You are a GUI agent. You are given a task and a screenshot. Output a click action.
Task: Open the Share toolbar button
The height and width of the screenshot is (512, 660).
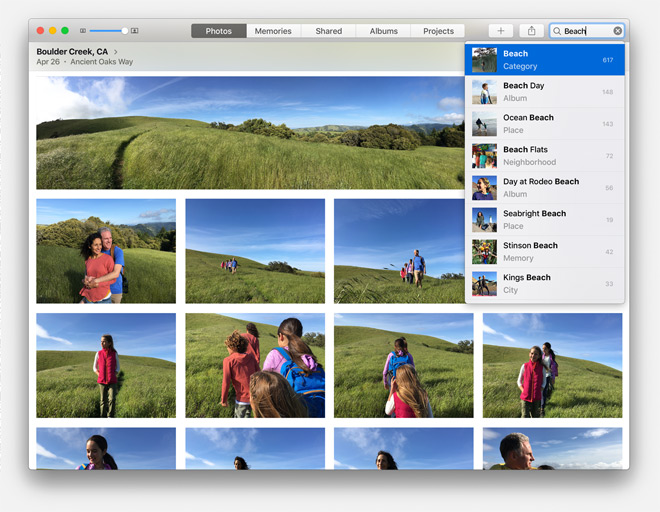[532, 31]
